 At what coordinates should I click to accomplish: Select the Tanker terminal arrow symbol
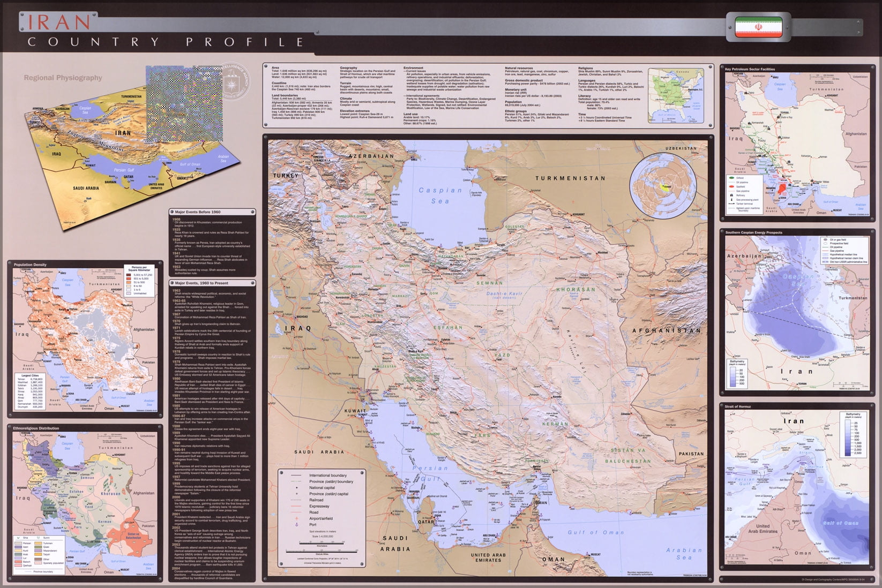tap(731, 203)
